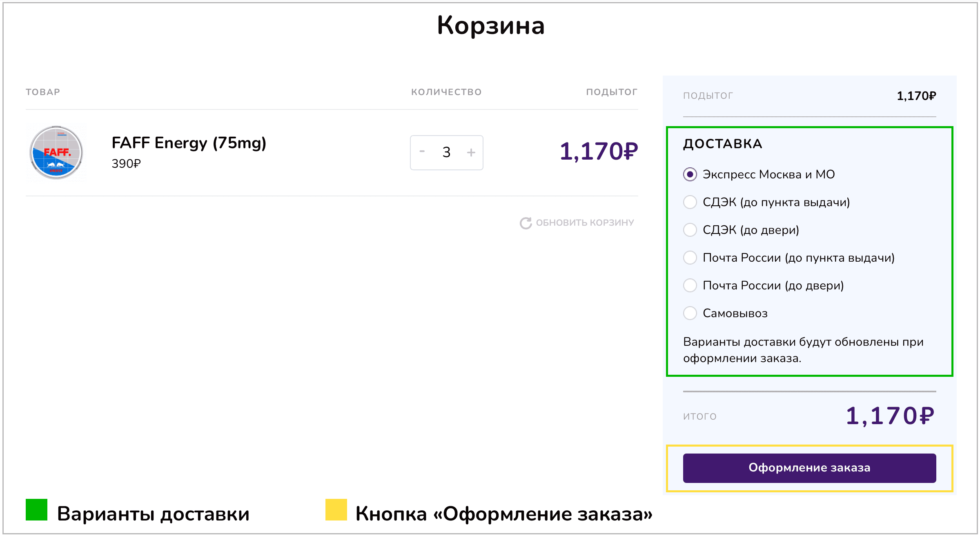Select Экспресс Москва и МО delivery
This screenshot has width=980, height=536.
[690, 175]
